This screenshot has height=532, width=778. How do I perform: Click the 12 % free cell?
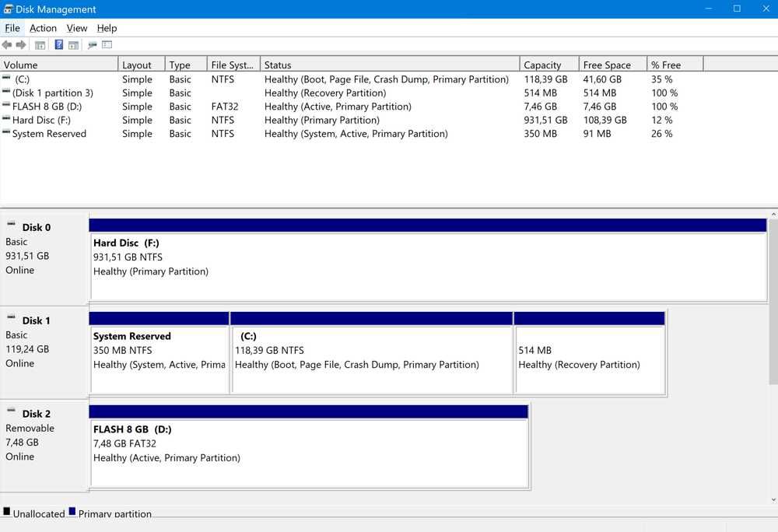[x=662, y=120]
